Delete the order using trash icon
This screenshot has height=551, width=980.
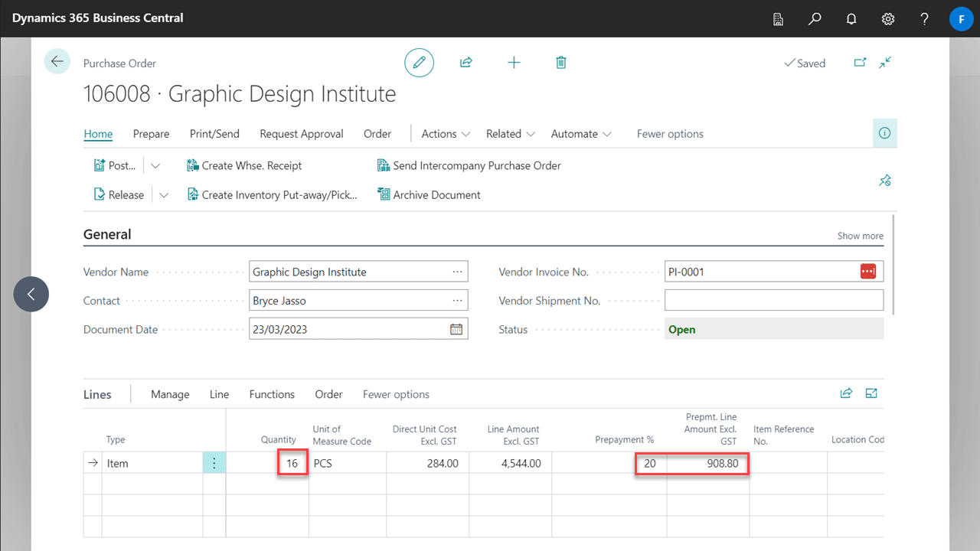tap(561, 63)
